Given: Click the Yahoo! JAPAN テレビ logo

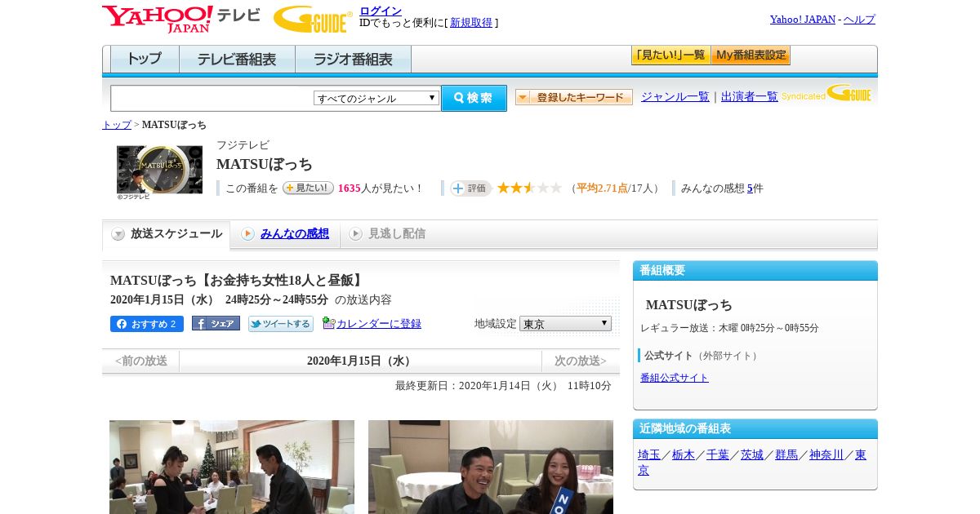Looking at the screenshot, I should pyautogui.click(x=181, y=19).
